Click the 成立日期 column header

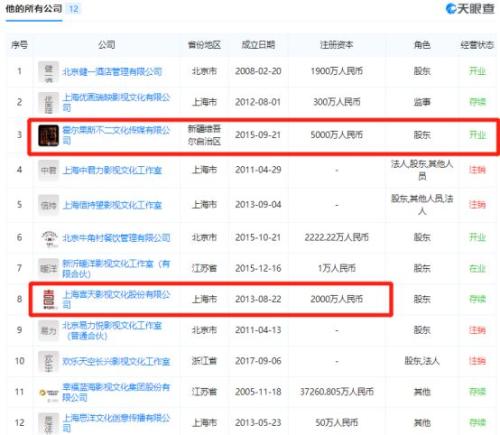258,45
